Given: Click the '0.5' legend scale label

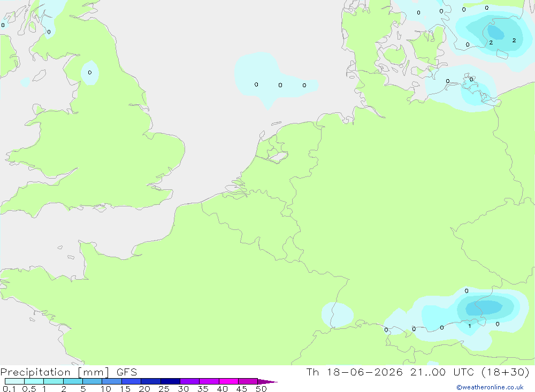Looking at the screenshot, I should [29, 389].
